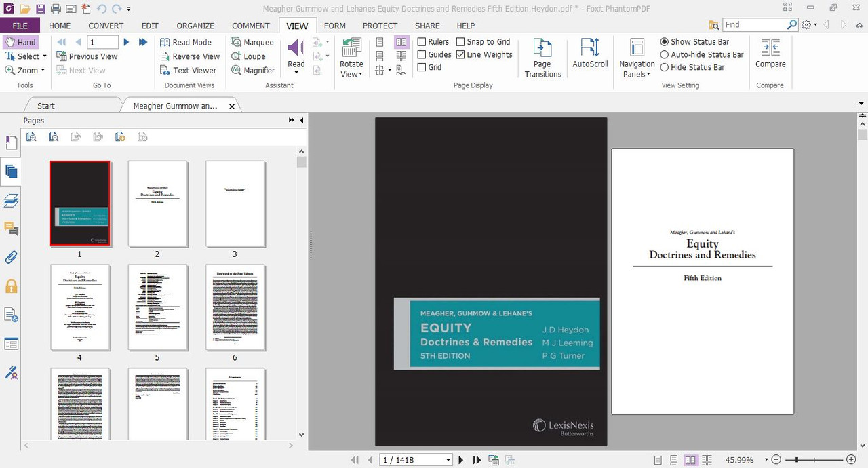868x468 pixels.
Task: Jump to last page in ribbon Go To
Action: click(x=143, y=42)
